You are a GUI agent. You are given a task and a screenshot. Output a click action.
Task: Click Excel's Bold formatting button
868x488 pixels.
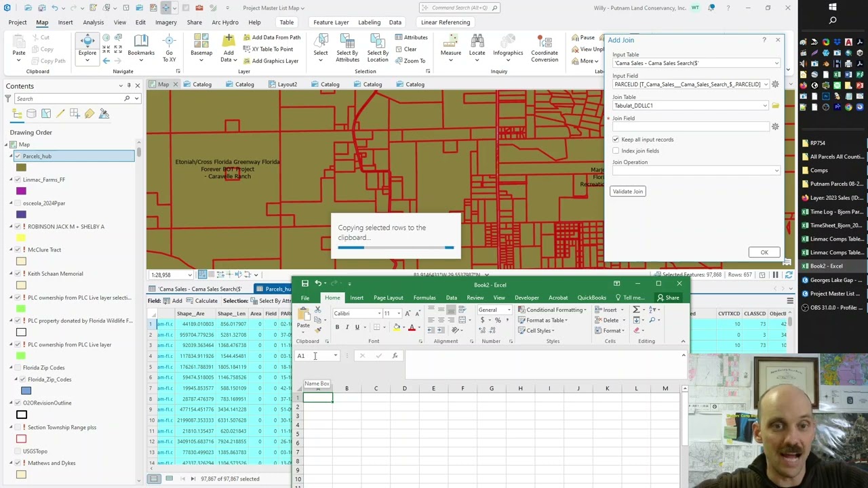337,327
